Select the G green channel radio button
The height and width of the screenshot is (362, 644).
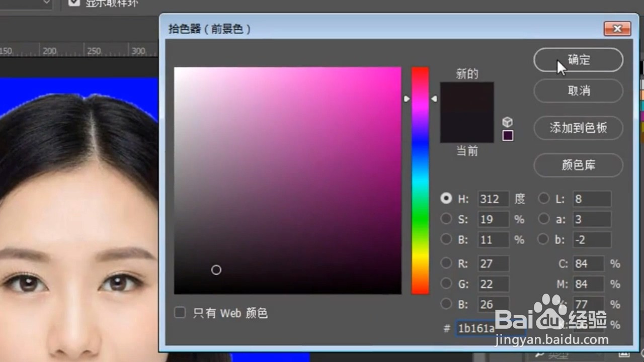tap(446, 284)
